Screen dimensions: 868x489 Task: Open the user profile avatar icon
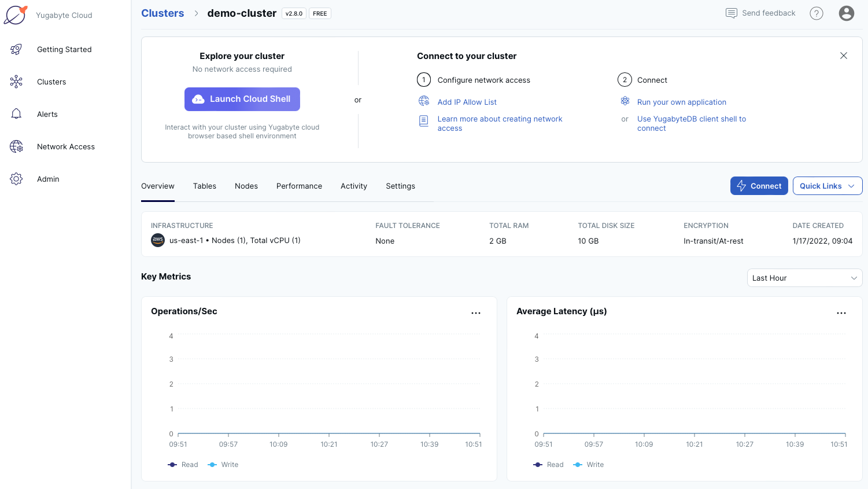(x=847, y=13)
